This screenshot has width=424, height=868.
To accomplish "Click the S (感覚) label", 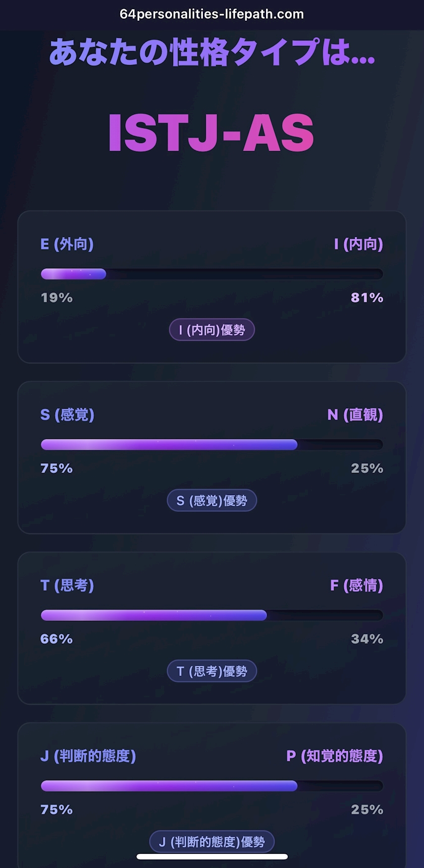I will 67,415.
